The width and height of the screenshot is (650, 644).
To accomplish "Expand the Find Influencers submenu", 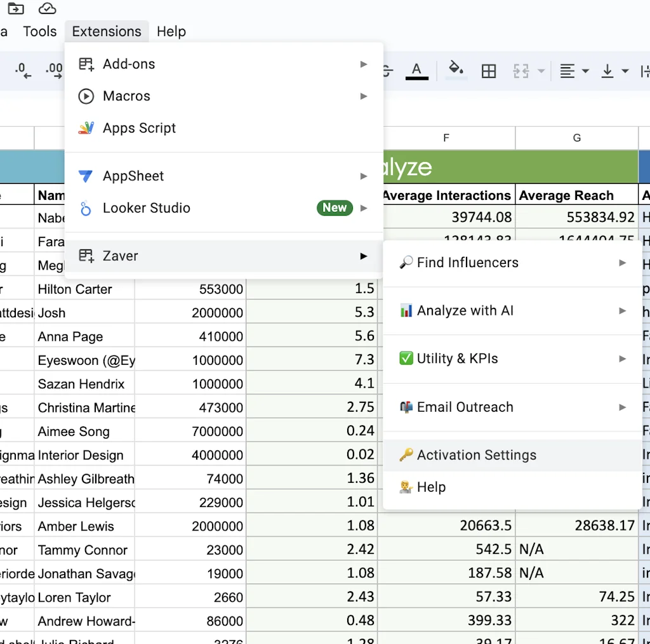I will [x=622, y=262].
